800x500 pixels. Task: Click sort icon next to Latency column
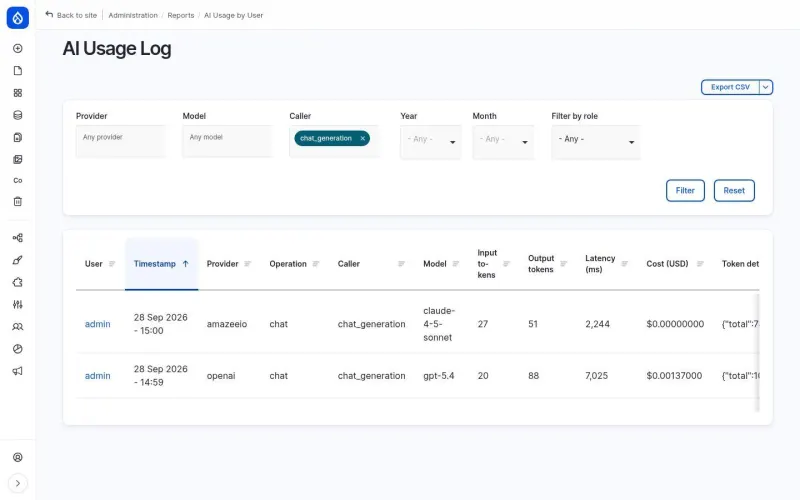(x=624, y=264)
